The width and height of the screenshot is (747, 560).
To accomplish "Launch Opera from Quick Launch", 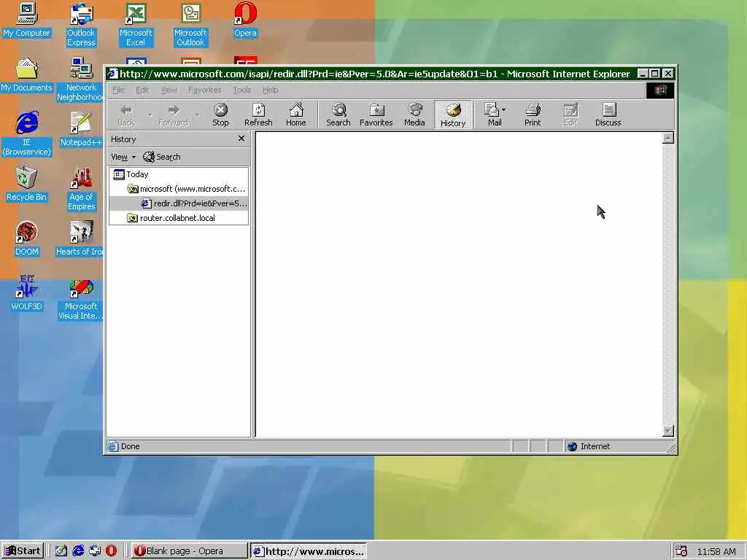I will point(111,551).
